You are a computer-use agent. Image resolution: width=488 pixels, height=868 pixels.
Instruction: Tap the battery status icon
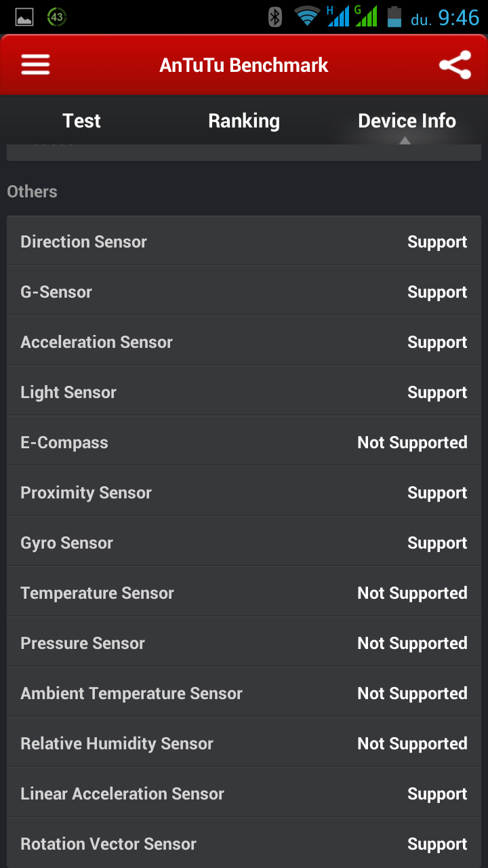[x=394, y=17]
